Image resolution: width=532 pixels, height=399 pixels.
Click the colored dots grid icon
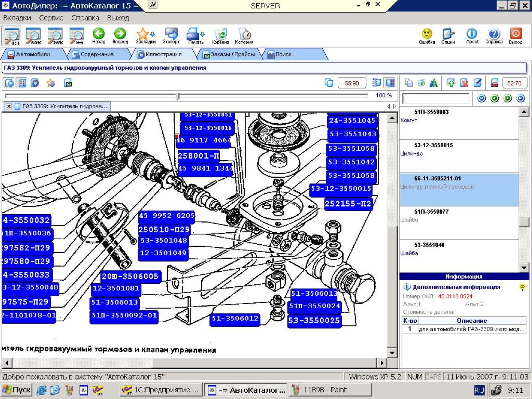click(22, 83)
